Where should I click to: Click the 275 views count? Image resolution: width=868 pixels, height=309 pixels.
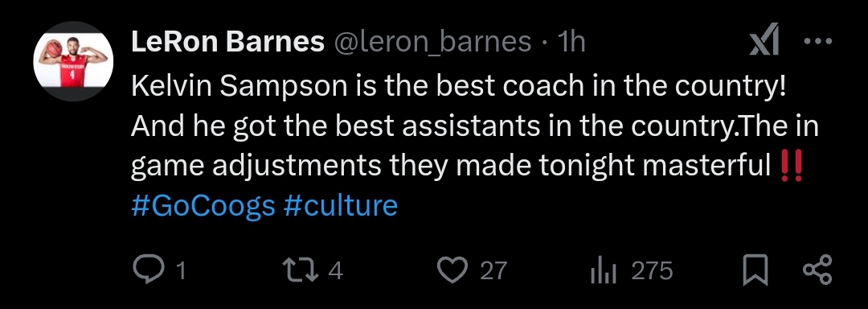pos(652,271)
